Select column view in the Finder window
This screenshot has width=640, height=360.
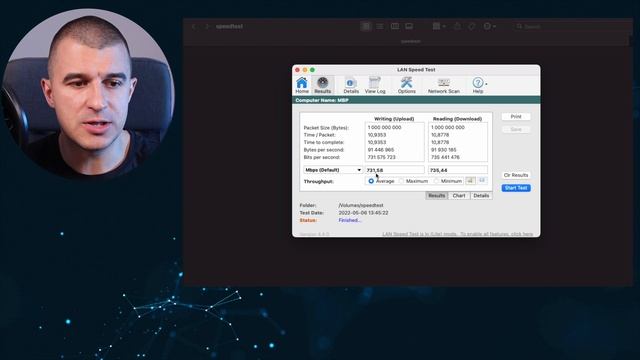tap(395, 26)
